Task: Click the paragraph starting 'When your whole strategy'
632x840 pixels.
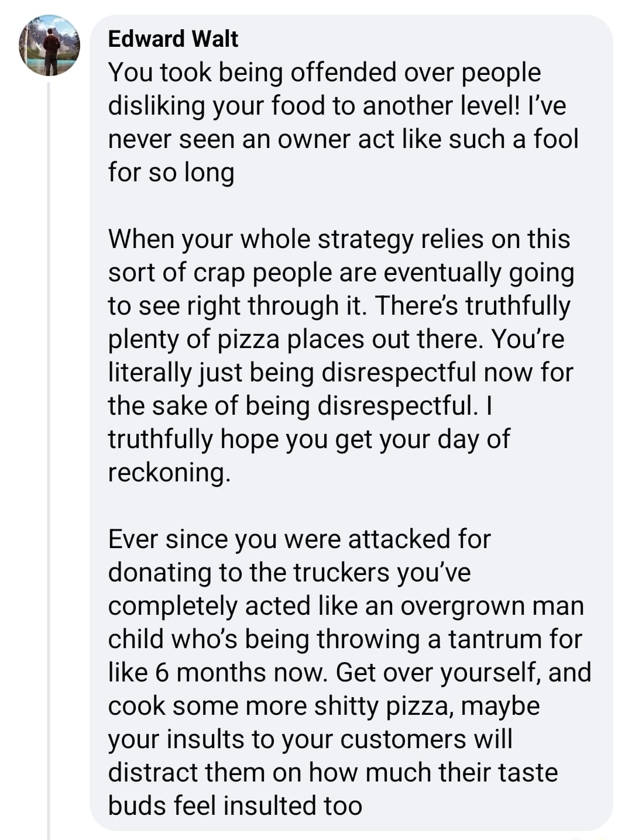Action: pyautogui.click(x=341, y=356)
